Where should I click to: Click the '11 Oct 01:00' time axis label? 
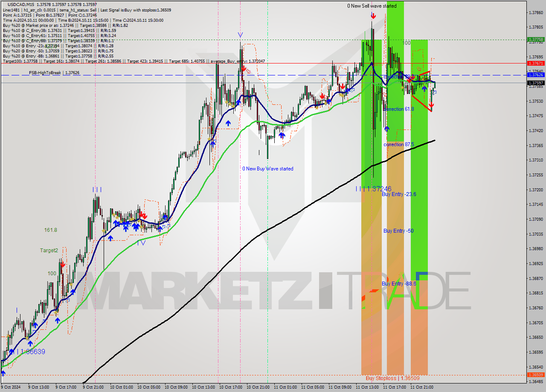[x=285, y=387]
